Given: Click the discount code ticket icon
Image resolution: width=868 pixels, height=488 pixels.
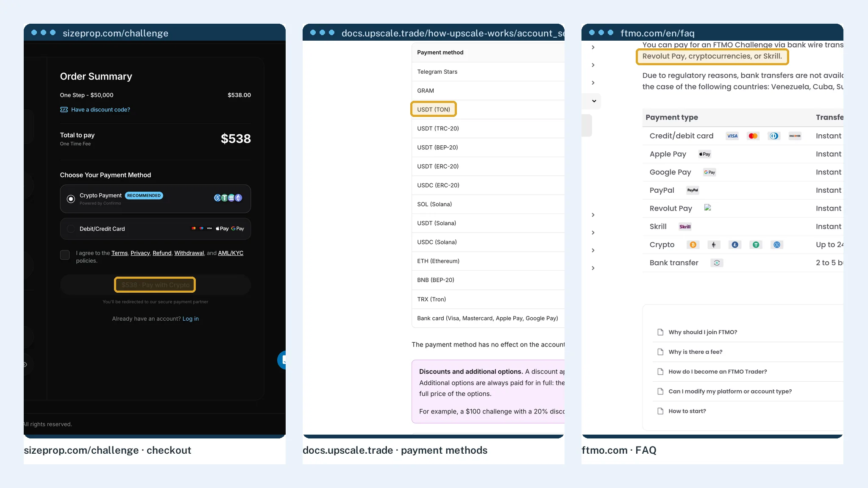Looking at the screenshot, I should (64, 110).
